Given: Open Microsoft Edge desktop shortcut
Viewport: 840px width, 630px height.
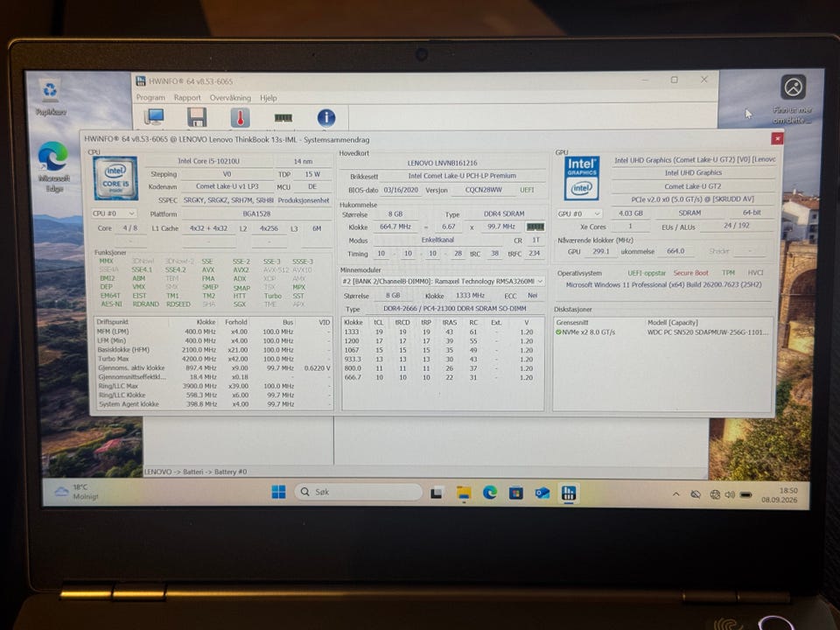Looking at the screenshot, I should coord(53,166).
